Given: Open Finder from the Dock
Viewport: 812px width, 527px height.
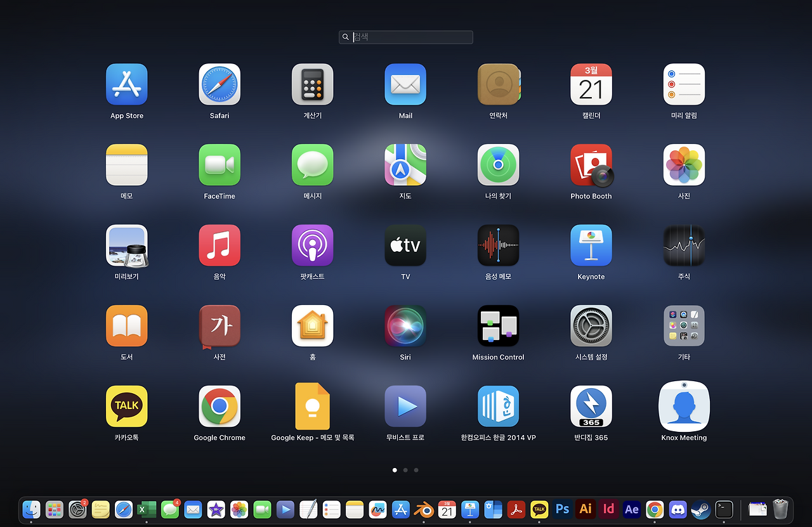Looking at the screenshot, I should pyautogui.click(x=31, y=509).
